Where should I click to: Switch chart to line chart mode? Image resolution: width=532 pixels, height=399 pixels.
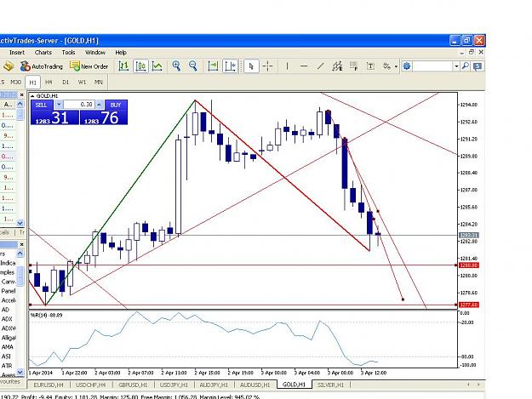[x=157, y=66]
